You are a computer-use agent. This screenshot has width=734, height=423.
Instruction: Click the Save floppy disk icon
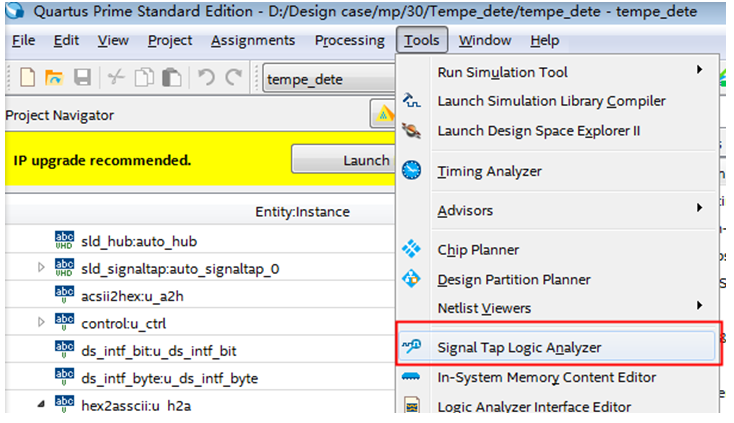pos(82,77)
